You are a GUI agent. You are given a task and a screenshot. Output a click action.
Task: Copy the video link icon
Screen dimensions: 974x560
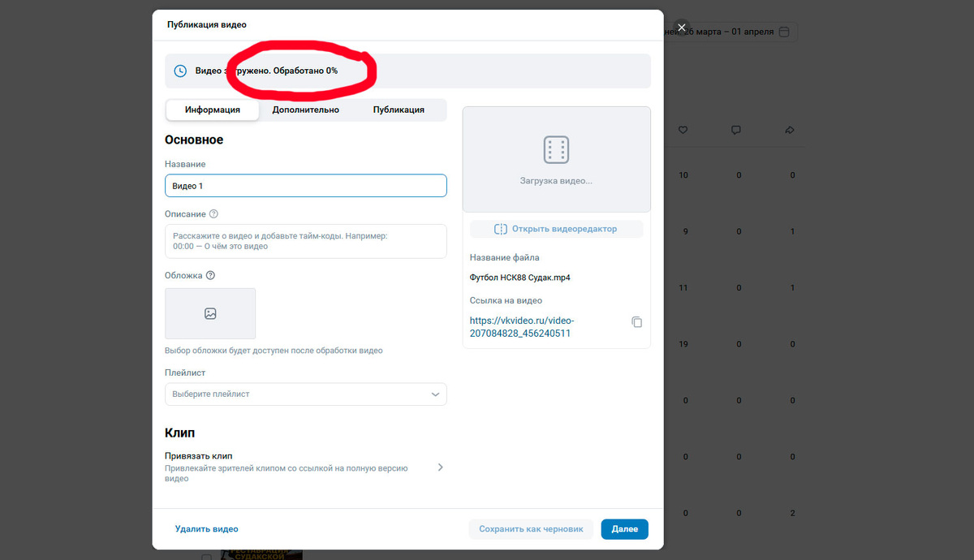coord(636,322)
